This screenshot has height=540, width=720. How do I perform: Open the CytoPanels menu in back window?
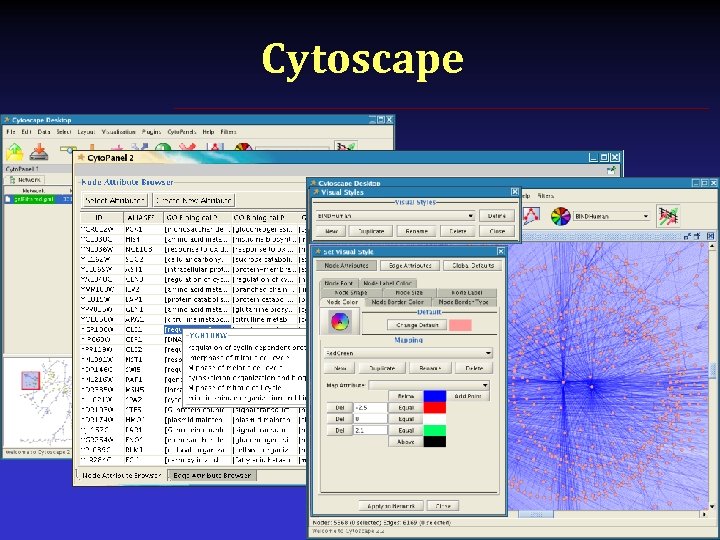pos(182,132)
